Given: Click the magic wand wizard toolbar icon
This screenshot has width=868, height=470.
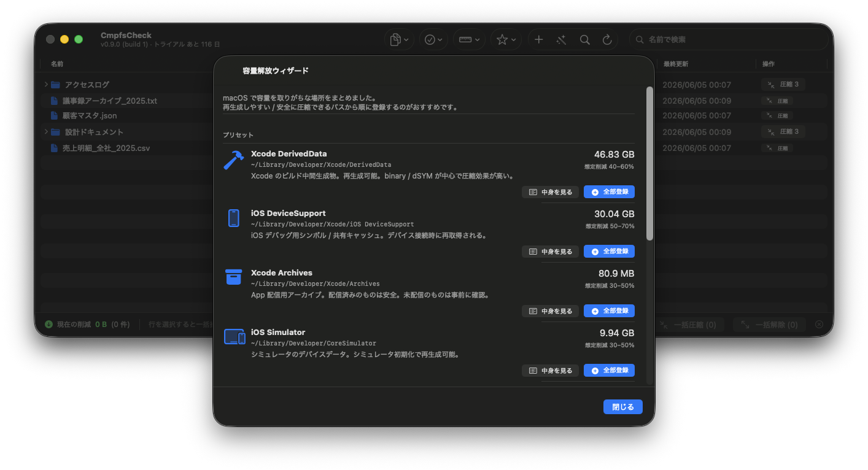Looking at the screenshot, I should click(x=561, y=39).
